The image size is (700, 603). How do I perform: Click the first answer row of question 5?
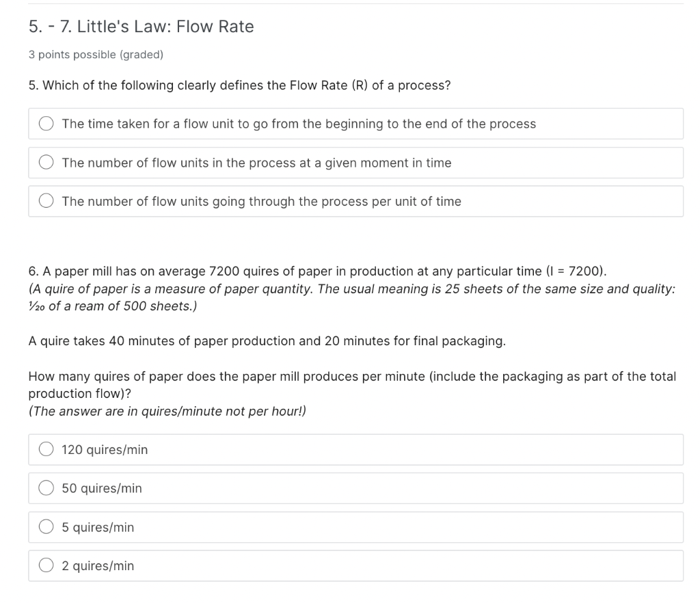click(x=355, y=123)
